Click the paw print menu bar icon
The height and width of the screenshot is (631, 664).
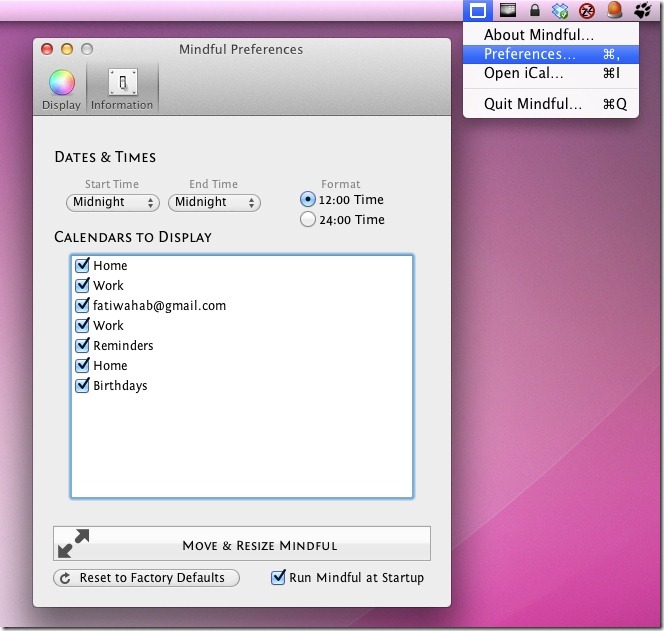coord(642,10)
